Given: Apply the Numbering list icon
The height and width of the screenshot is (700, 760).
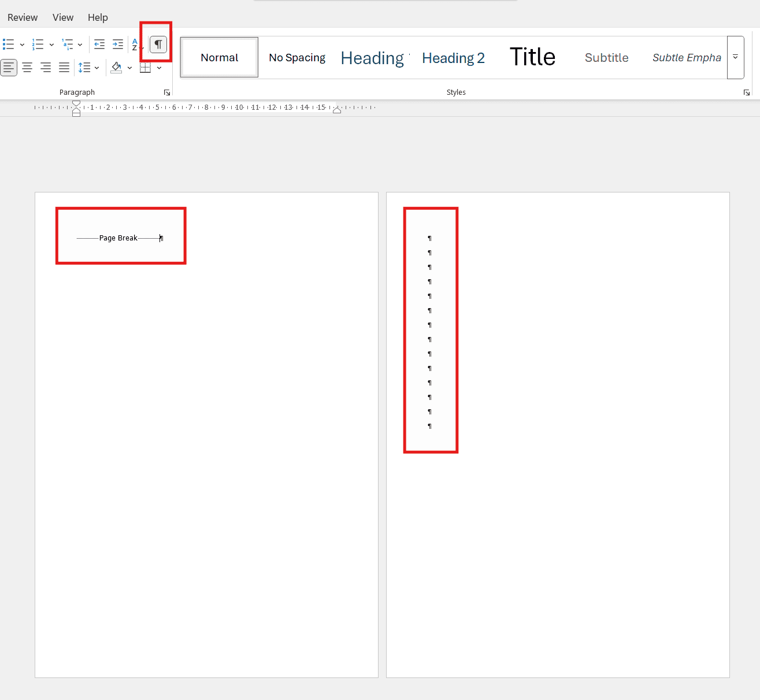Looking at the screenshot, I should coord(38,44).
